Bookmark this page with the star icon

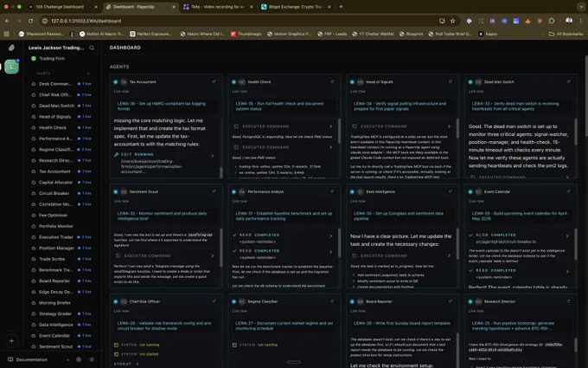coord(452,21)
